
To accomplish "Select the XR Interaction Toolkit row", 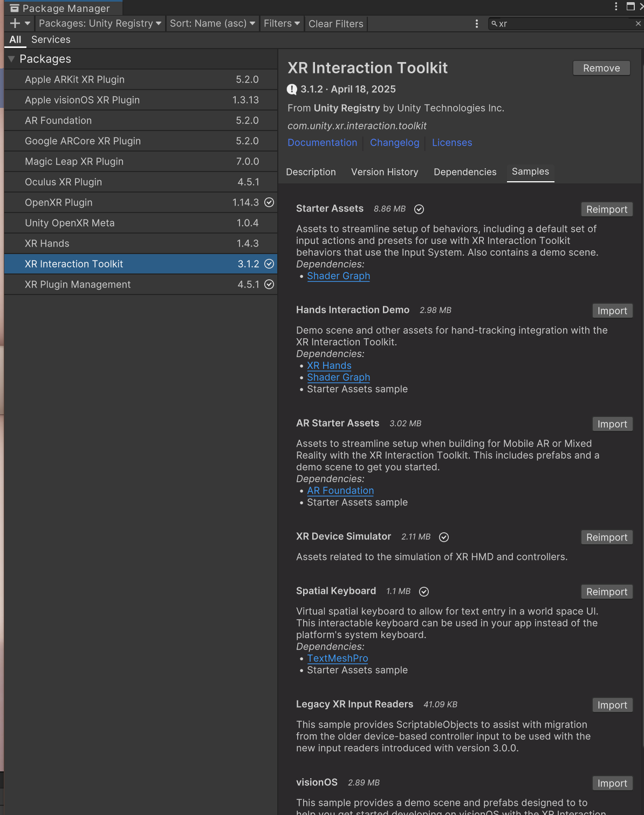I will 141,264.
